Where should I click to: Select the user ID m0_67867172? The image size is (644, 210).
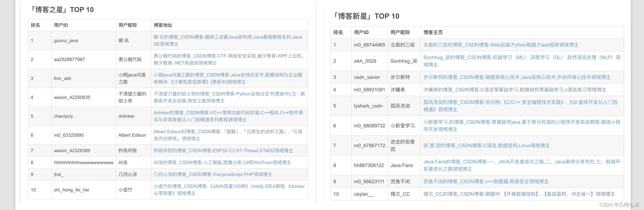pyautogui.click(x=369, y=145)
